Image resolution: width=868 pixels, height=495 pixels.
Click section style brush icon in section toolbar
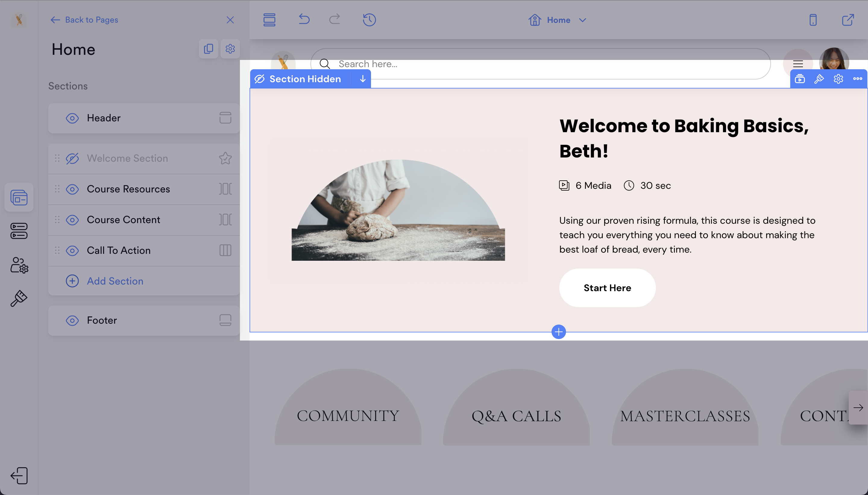819,79
